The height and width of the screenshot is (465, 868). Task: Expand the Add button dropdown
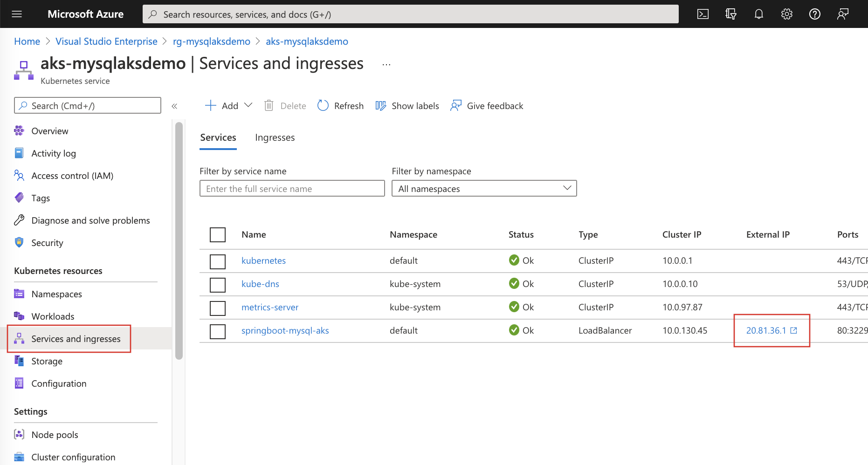[248, 105]
